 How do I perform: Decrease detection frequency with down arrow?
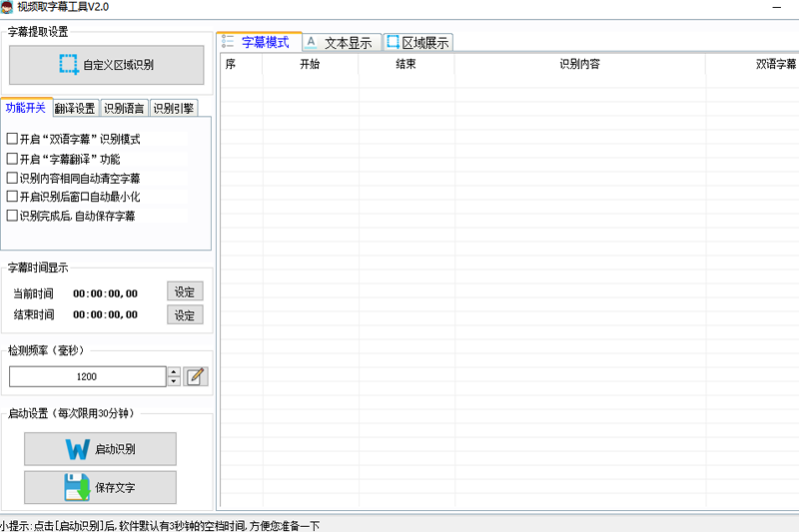[174, 381]
